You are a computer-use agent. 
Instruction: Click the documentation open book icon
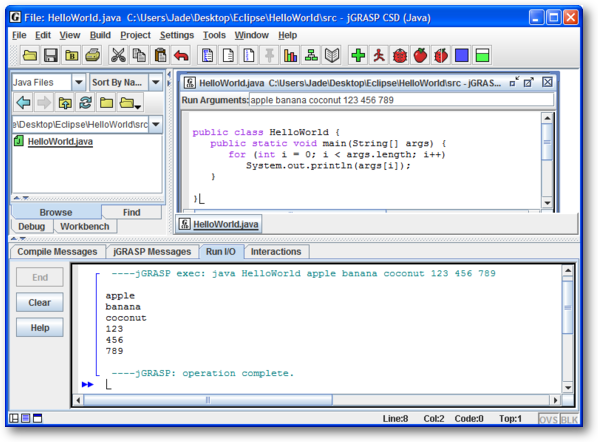tap(332, 56)
